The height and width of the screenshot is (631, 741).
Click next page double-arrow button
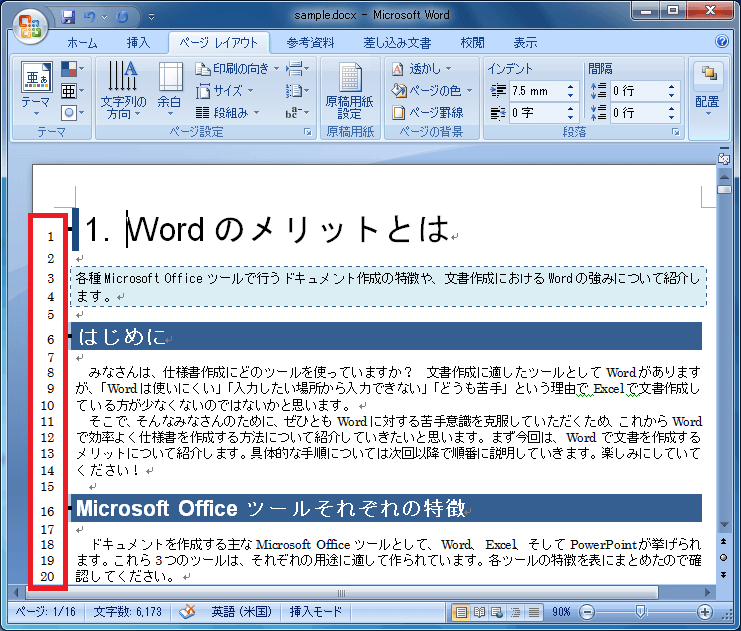point(724,574)
